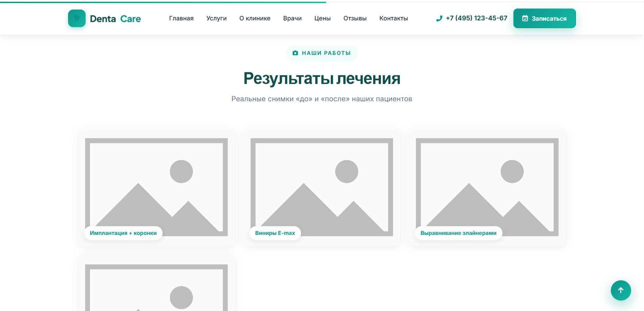
Task: Navigate to Врачи in the header
Action: tap(292, 18)
